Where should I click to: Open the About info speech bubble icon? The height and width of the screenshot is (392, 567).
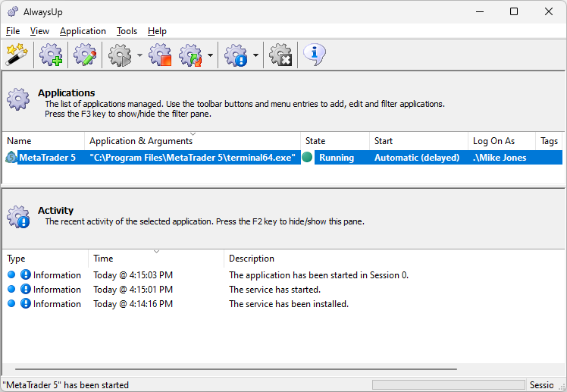point(315,55)
